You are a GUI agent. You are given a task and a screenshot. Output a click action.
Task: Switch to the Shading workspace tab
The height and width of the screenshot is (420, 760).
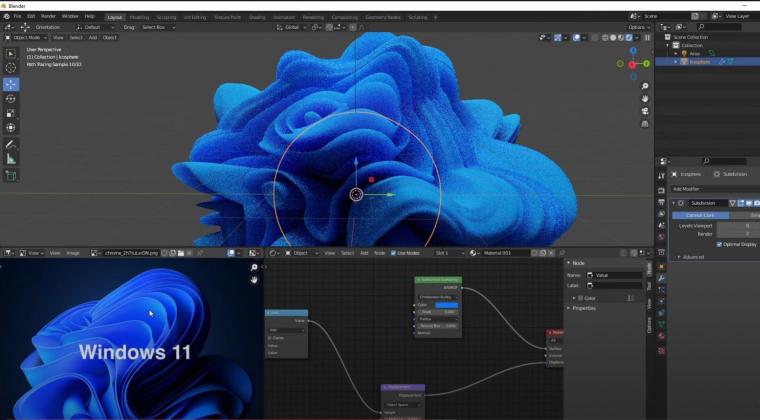tap(257, 17)
